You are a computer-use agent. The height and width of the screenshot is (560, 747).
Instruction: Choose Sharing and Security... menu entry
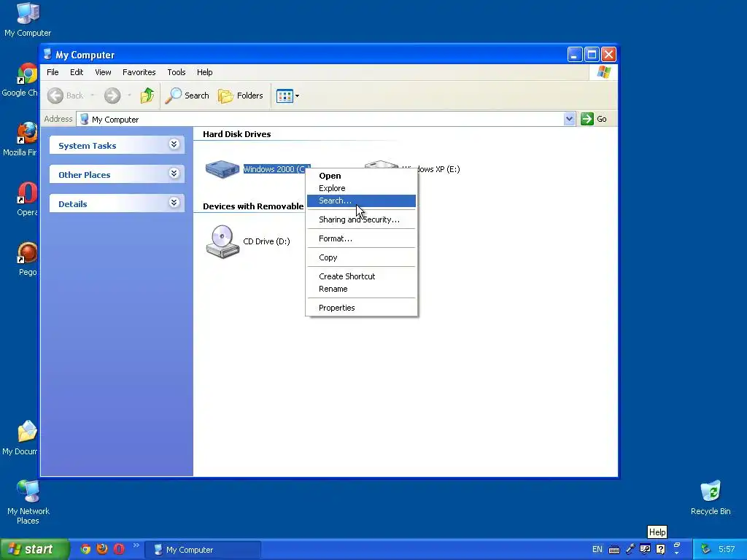361,219
